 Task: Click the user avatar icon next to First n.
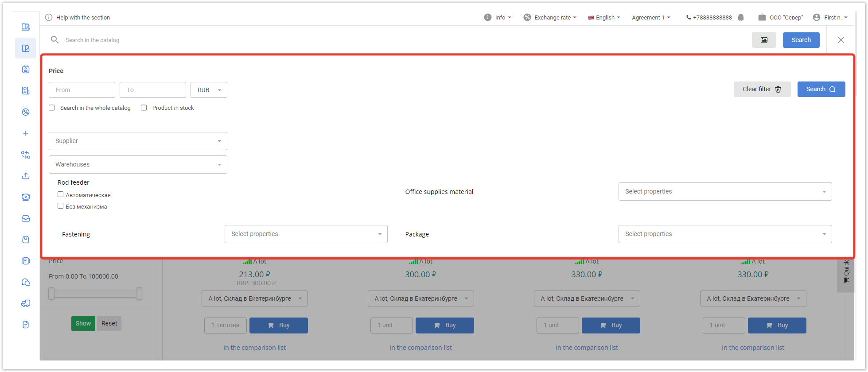[x=817, y=17]
